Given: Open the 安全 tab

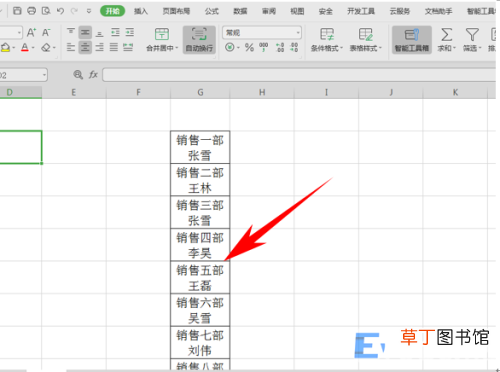Looking at the screenshot, I should (x=326, y=11).
